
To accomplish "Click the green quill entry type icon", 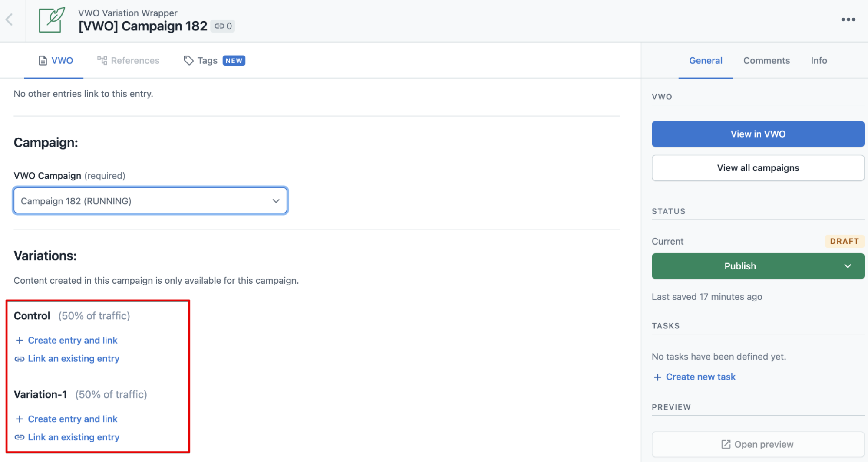I will click(x=52, y=20).
